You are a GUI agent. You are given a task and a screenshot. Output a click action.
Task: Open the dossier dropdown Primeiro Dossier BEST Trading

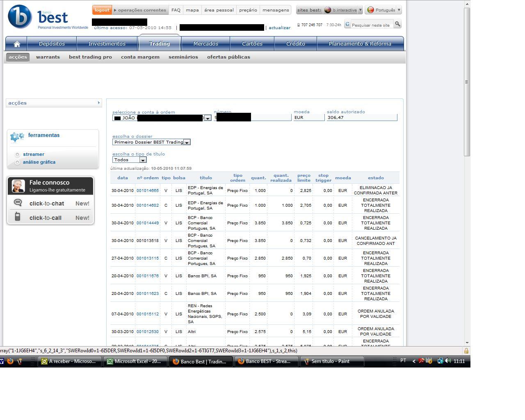point(187,142)
